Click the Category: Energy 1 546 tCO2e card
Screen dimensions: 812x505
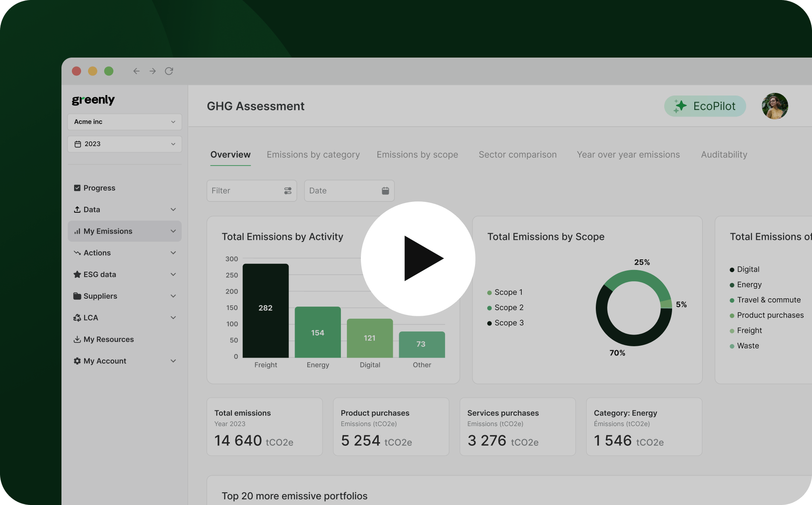coord(644,427)
